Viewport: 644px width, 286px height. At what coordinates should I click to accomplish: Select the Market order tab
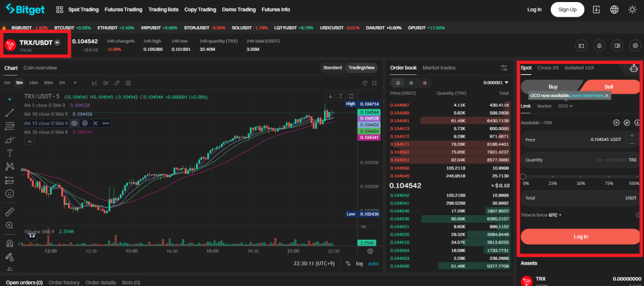[x=544, y=107]
